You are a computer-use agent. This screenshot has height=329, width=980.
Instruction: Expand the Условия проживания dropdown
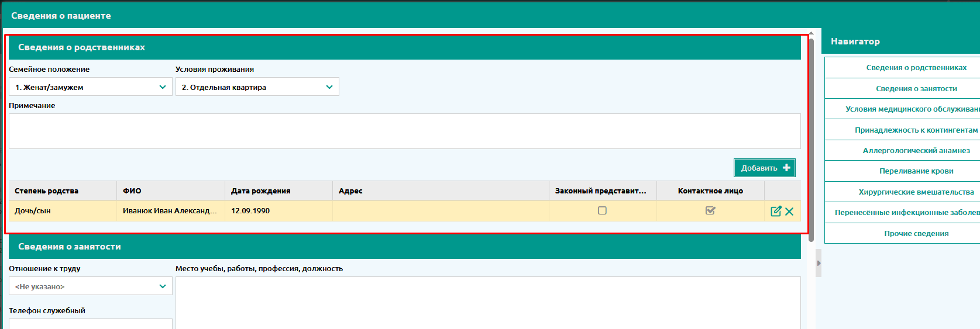coord(257,87)
